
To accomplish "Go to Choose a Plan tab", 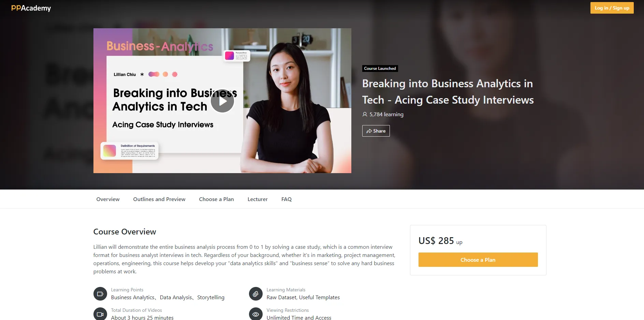I will (216, 199).
